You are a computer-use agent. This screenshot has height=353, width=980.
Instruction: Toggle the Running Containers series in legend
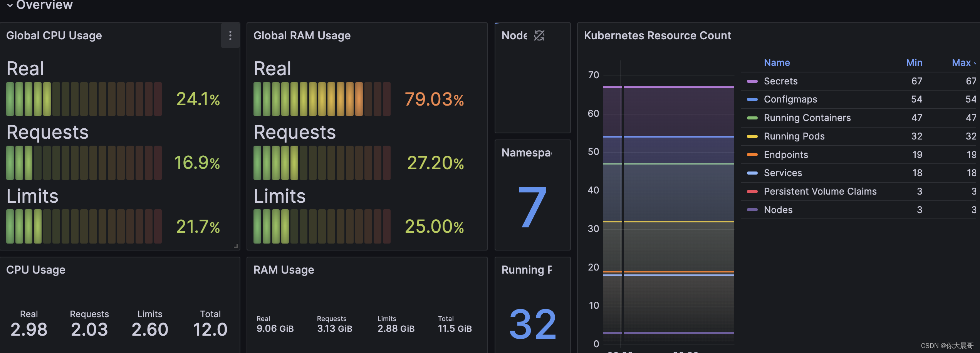807,118
